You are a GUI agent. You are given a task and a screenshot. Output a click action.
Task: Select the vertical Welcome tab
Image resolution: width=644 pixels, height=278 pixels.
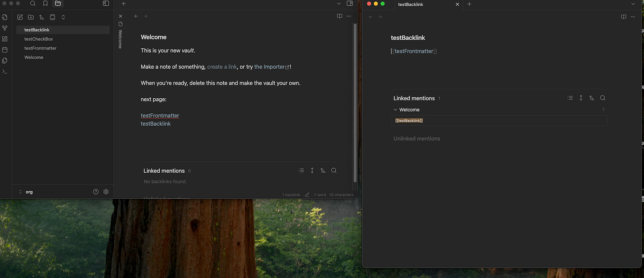click(120, 35)
